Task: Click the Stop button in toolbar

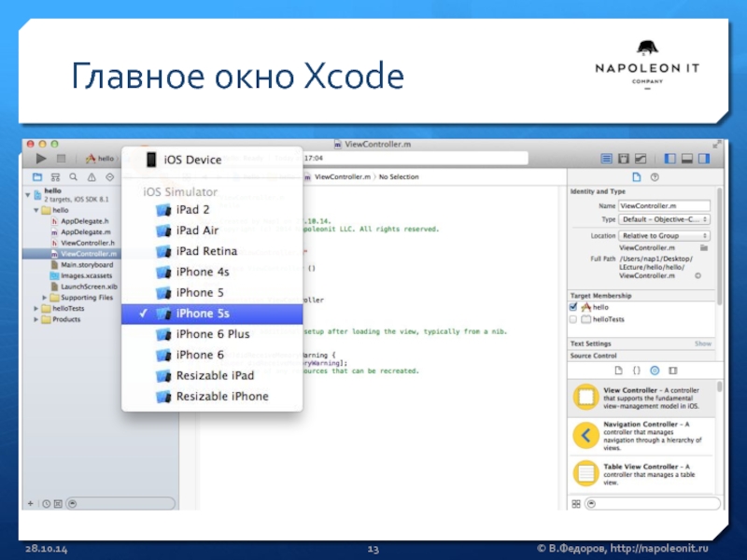Action: tap(61, 160)
